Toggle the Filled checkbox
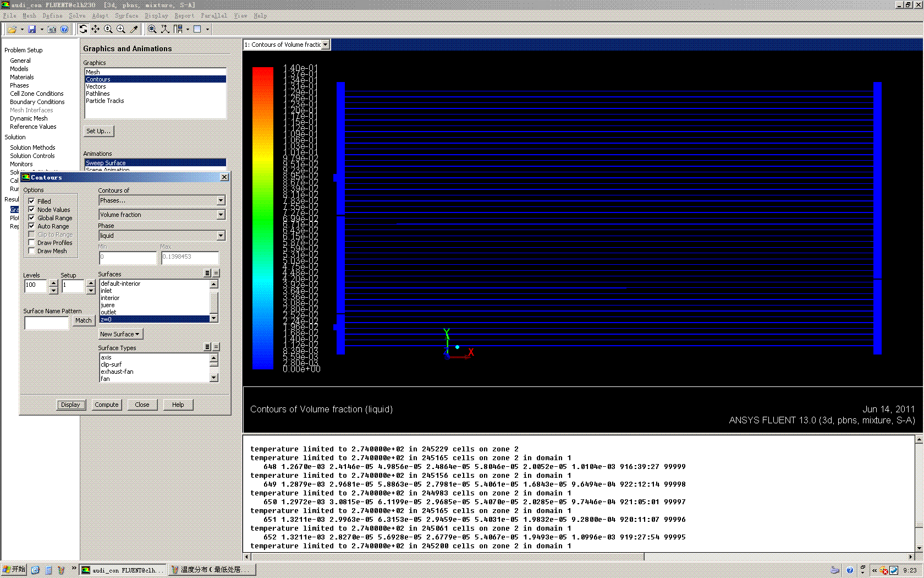Image resolution: width=924 pixels, height=578 pixels. (x=31, y=201)
